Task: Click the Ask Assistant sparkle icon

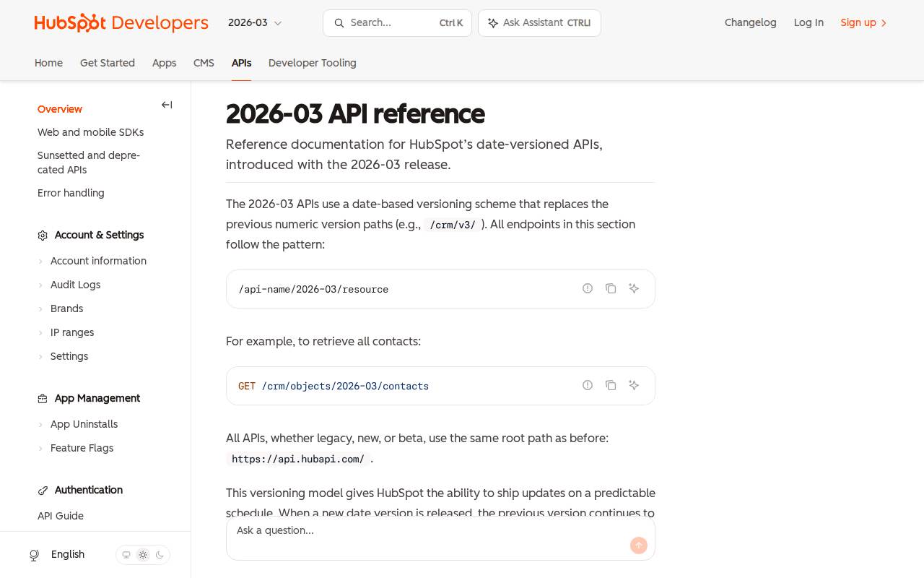Action: pos(493,23)
